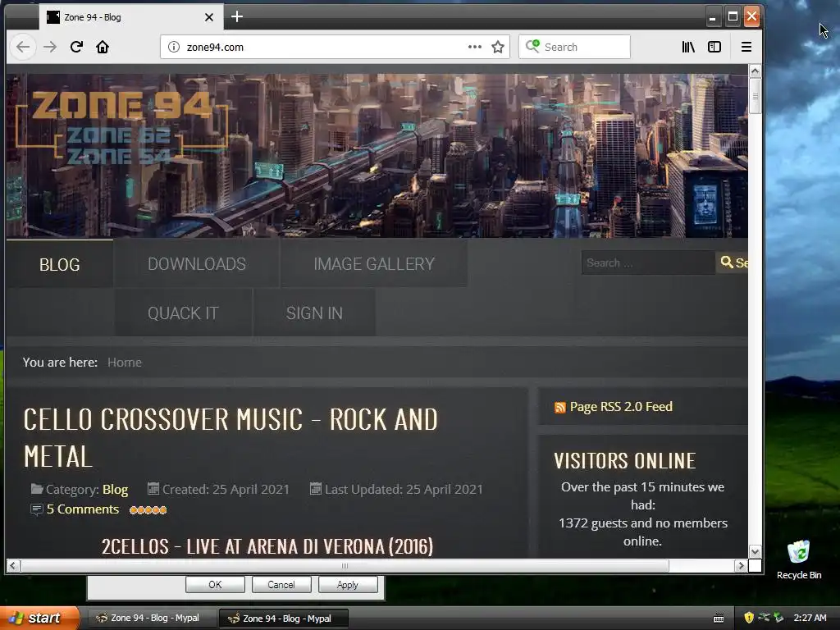Open the Windows Start menu
Viewport: 840px width, 630px height.
click(39, 618)
